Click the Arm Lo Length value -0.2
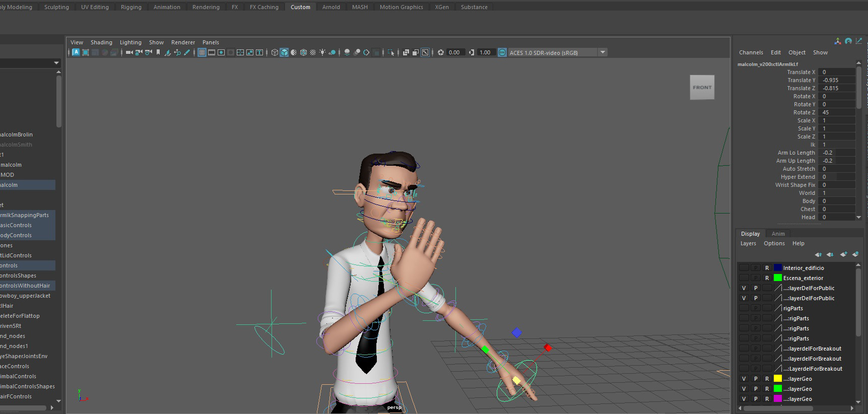This screenshot has height=414, width=868. [837, 153]
